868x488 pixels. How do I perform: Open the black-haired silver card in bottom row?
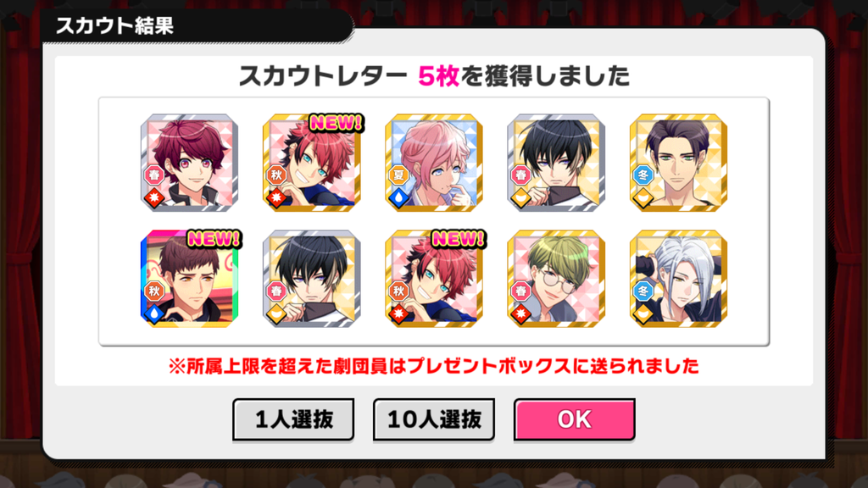pos(312,278)
